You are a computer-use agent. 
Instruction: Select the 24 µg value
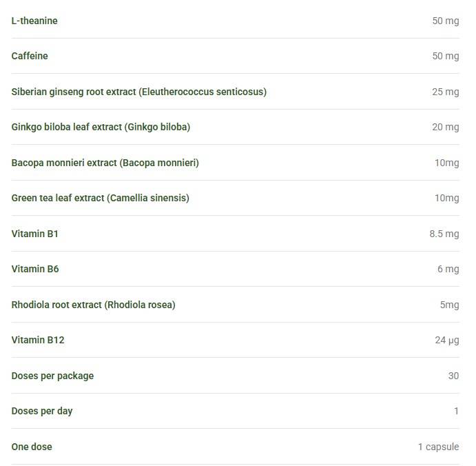click(447, 341)
